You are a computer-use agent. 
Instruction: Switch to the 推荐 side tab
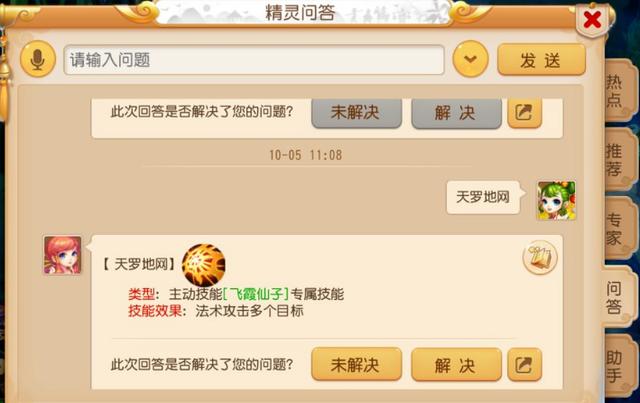point(617,160)
